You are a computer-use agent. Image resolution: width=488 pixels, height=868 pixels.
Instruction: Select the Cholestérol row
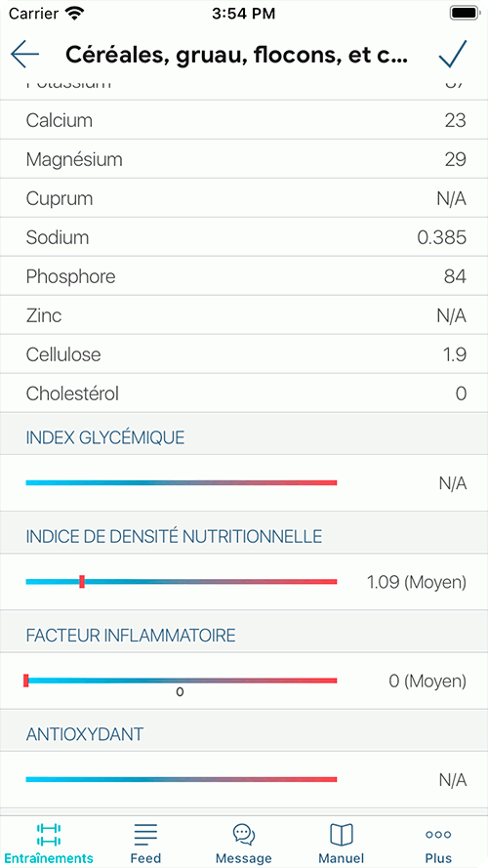[x=244, y=393]
